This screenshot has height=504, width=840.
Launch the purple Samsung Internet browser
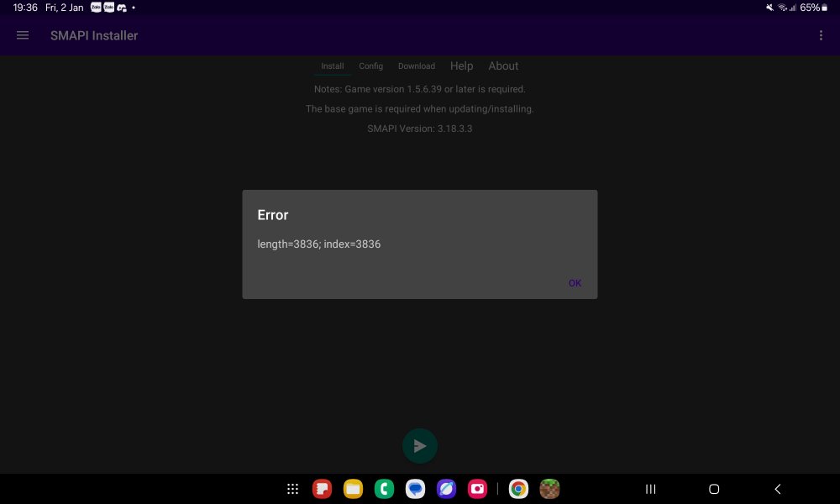click(446, 489)
